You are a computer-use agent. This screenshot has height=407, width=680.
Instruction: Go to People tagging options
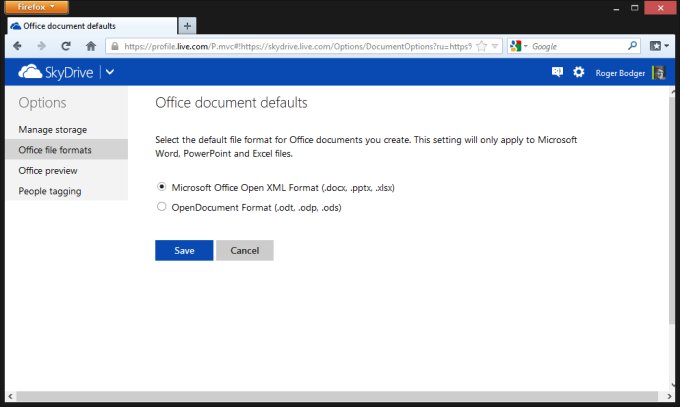click(50, 191)
